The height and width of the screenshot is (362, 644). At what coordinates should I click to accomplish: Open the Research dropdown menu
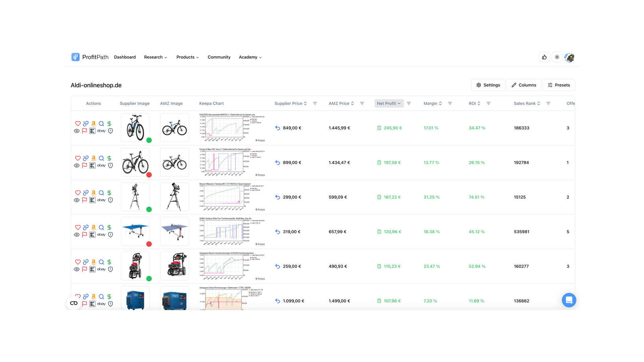(156, 57)
